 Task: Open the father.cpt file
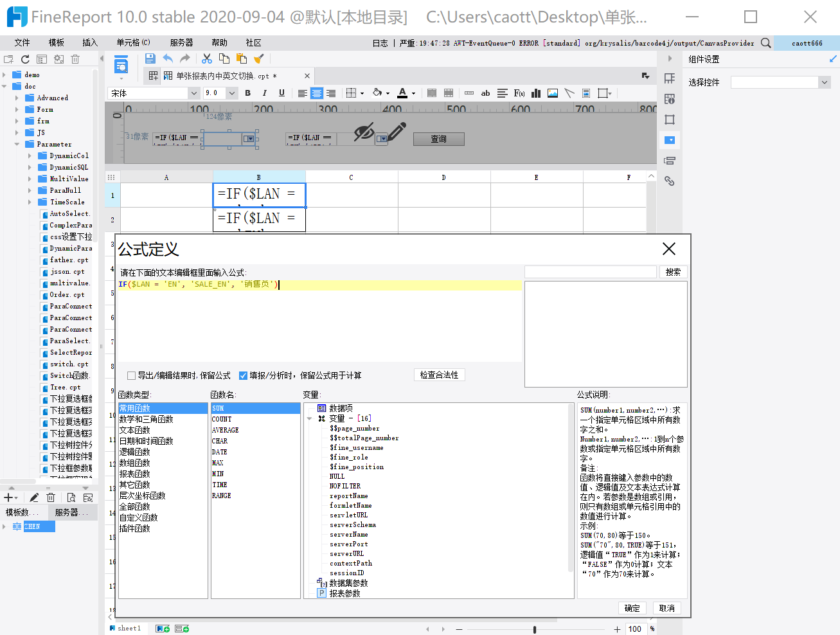coord(69,260)
